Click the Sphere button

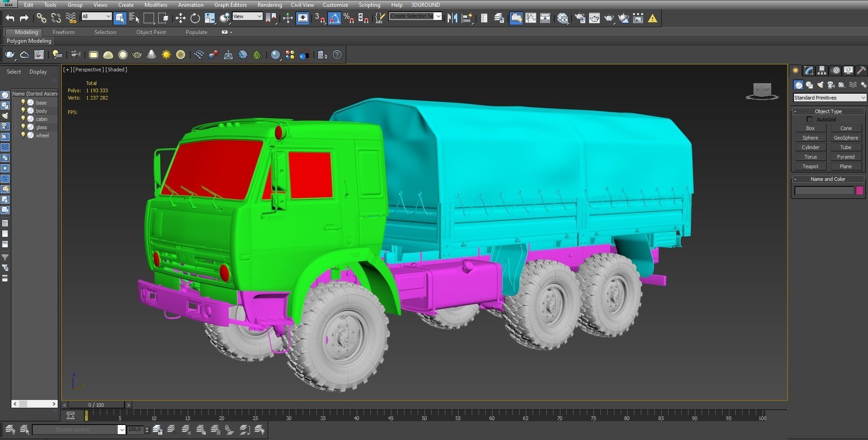(810, 138)
